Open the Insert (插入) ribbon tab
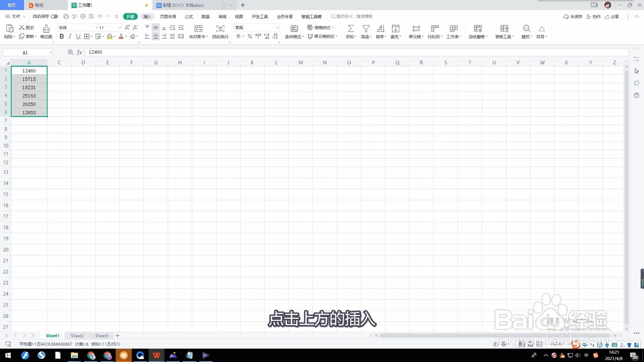 click(x=147, y=16)
